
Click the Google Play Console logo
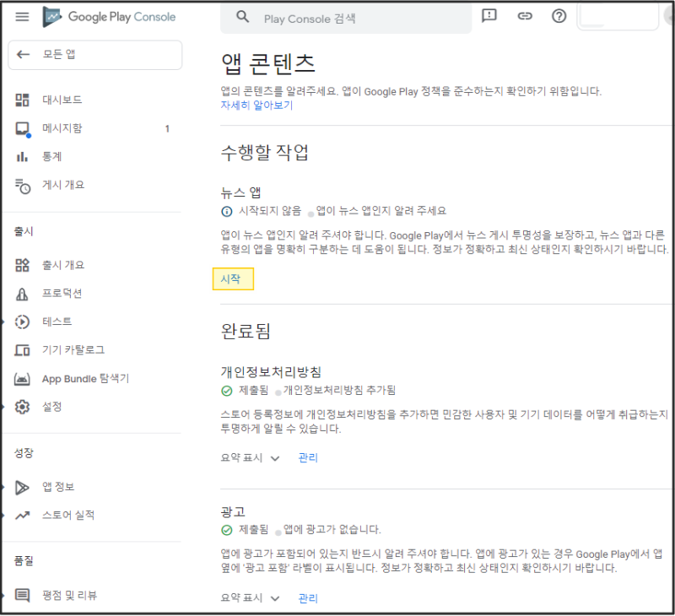109,17
